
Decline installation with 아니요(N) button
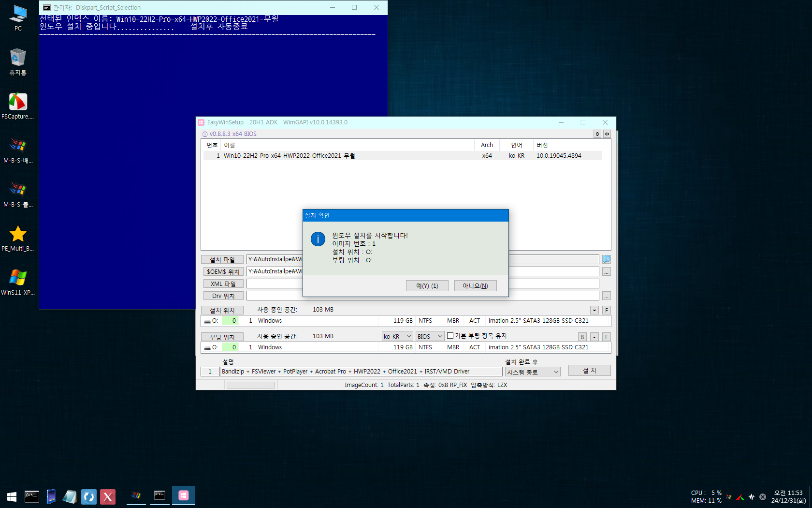475,286
